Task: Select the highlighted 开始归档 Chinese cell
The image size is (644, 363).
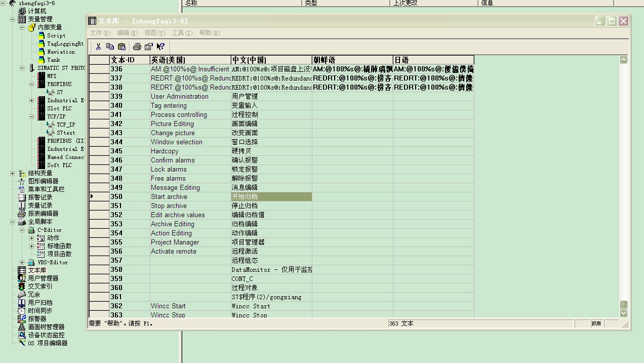Action: pyautogui.click(x=271, y=196)
